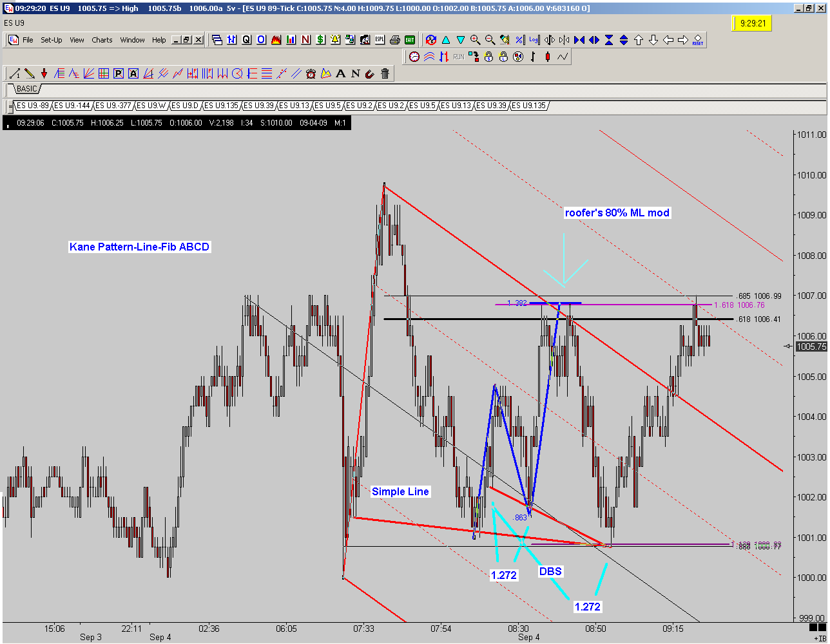The width and height of the screenshot is (830, 644).
Task: Switch to candlestick chart style
Action: click(548, 57)
